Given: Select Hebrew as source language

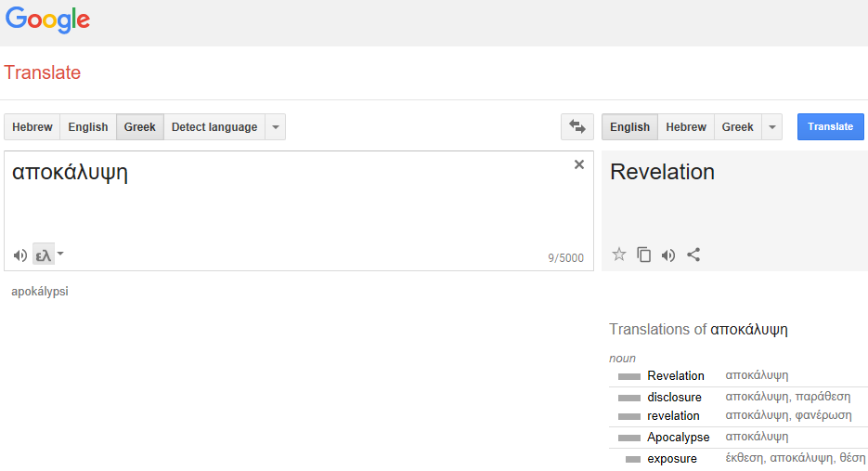Looking at the screenshot, I should (32, 127).
